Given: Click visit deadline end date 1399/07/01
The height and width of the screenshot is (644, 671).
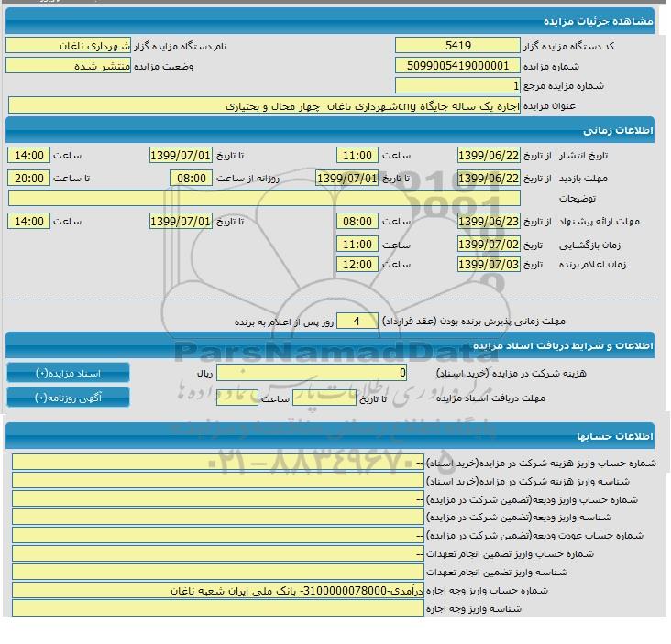Looking at the screenshot, I should 346,178.
